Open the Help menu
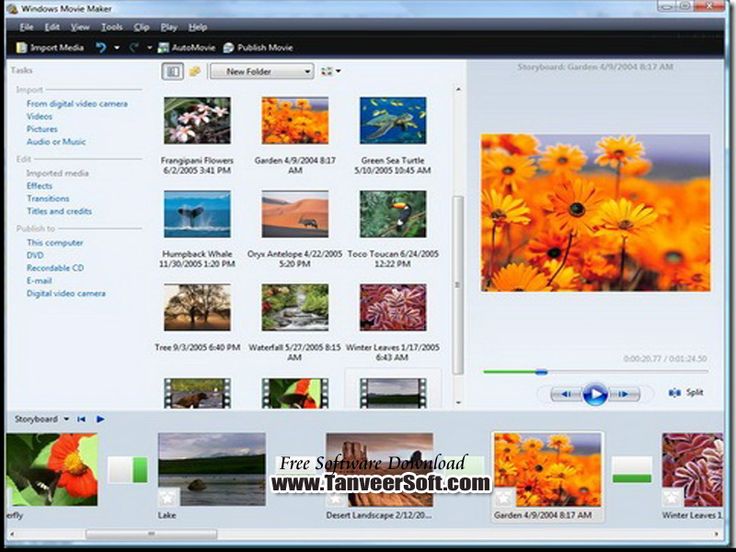This screenshot has width=736, height=552. [x=198, y=27]
